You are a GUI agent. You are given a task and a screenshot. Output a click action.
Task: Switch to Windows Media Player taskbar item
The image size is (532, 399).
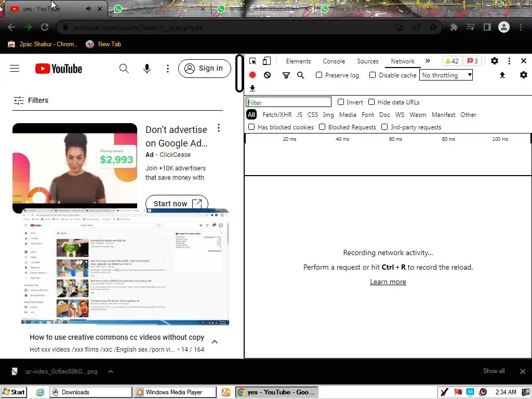click(175, 392)
